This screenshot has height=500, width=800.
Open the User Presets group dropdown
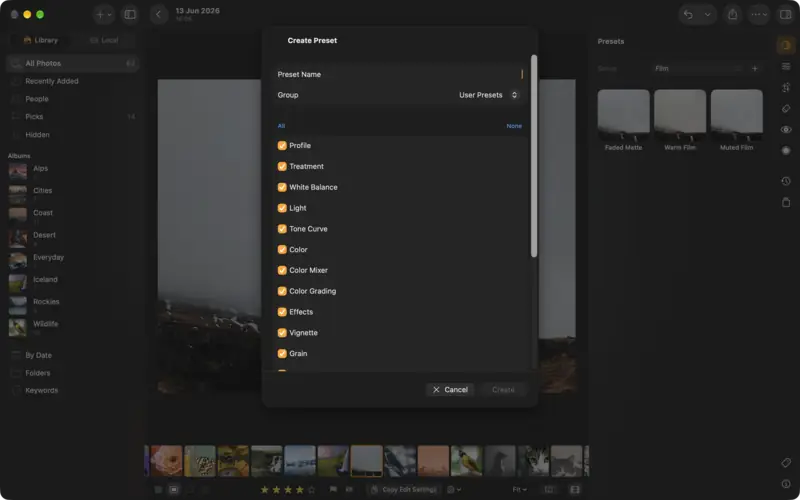tap(488, 95)
